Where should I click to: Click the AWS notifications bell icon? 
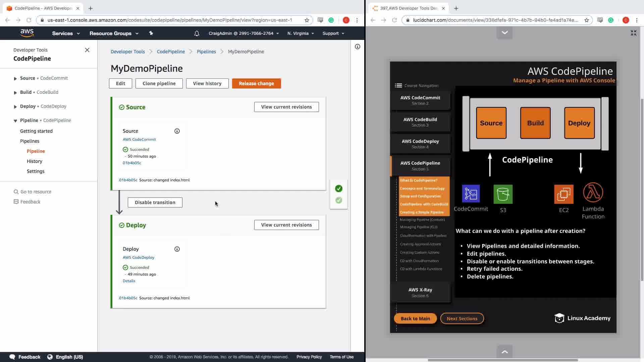click(197, 34)
